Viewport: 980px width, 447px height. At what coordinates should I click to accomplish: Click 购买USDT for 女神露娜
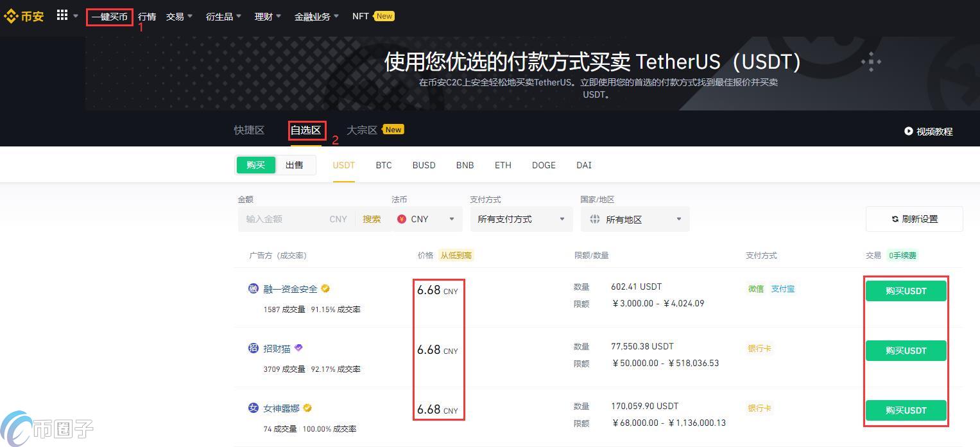(906, 410)
